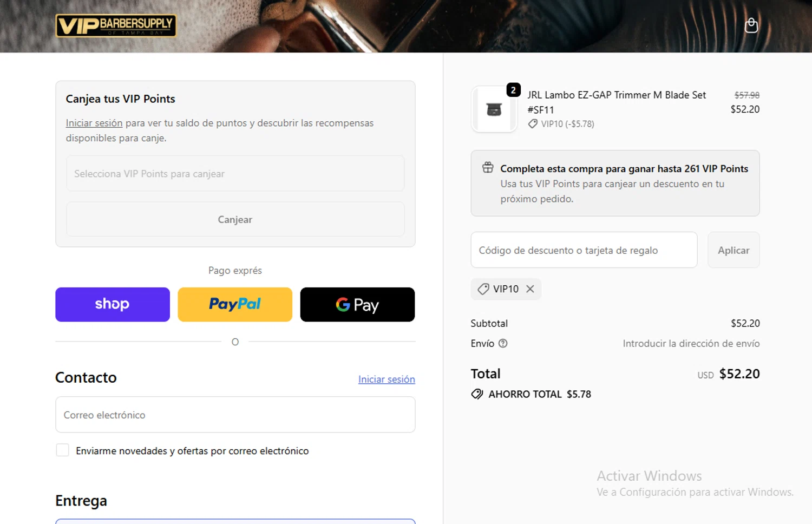Click the shipping info help icon
This screenshot has width=812, height=524.
coord(503,343)
